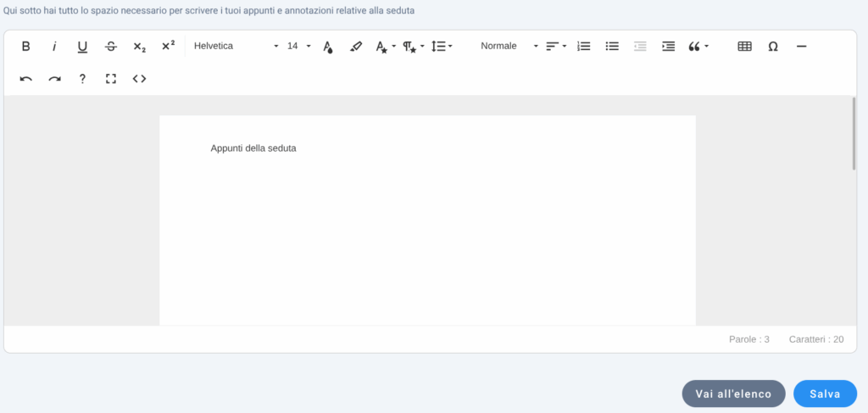The image size is (868, 413).
Task: Click the Vai all'elenco button
Action: pos(733,393)
